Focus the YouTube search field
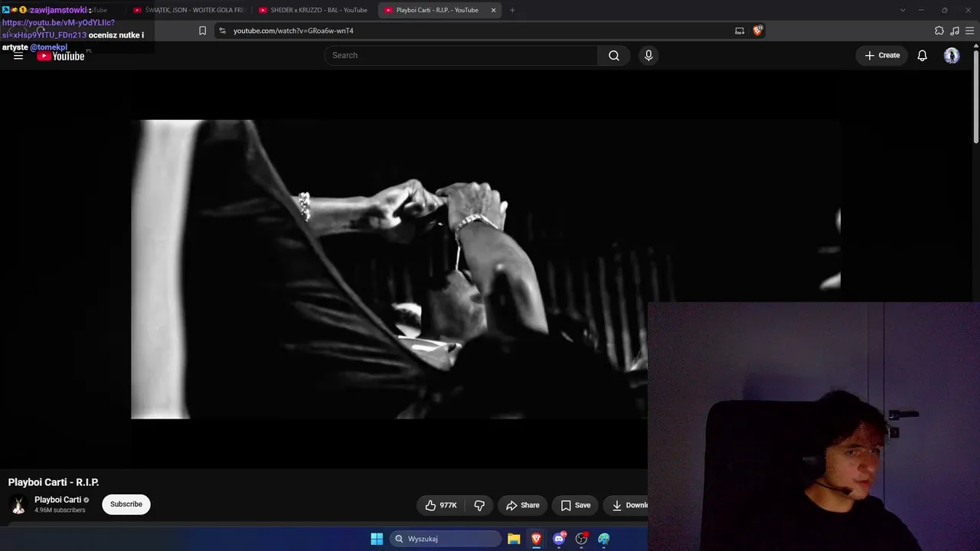Screen dimensions: 980x551 pos(461,55)
